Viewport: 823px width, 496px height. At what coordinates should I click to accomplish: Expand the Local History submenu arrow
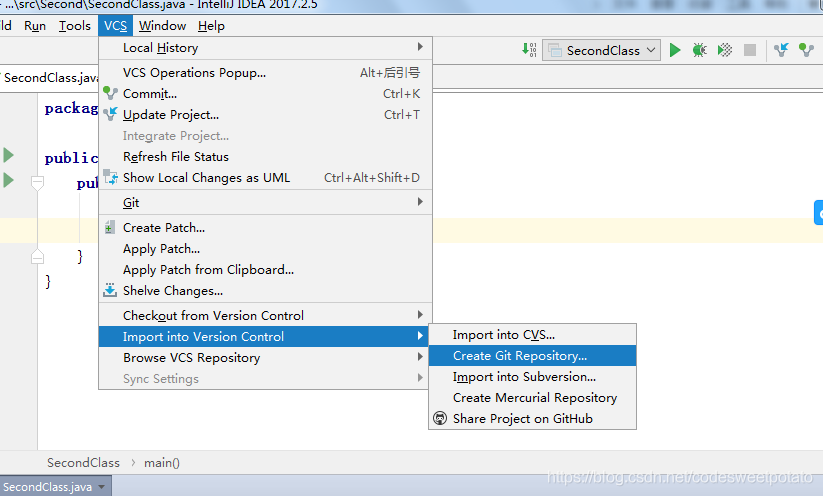pos(420,47)
